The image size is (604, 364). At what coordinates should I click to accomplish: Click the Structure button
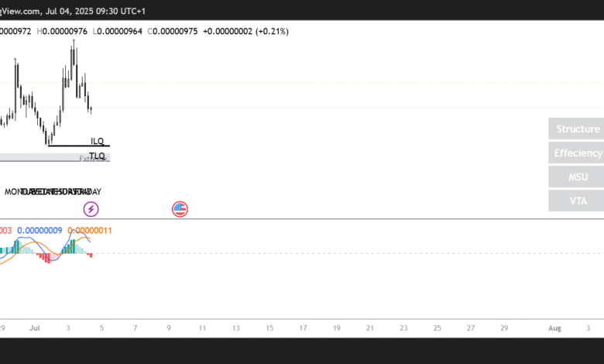[576, 129]
